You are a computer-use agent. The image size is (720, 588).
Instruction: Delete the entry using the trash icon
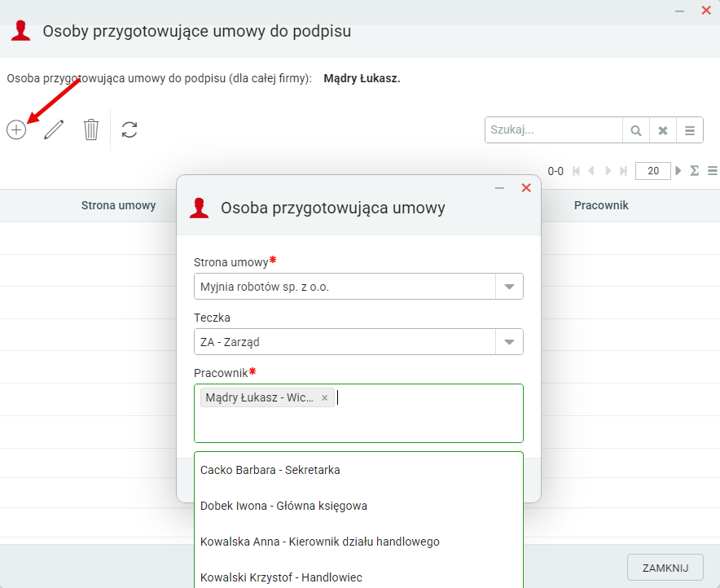(x=91, y=129)
